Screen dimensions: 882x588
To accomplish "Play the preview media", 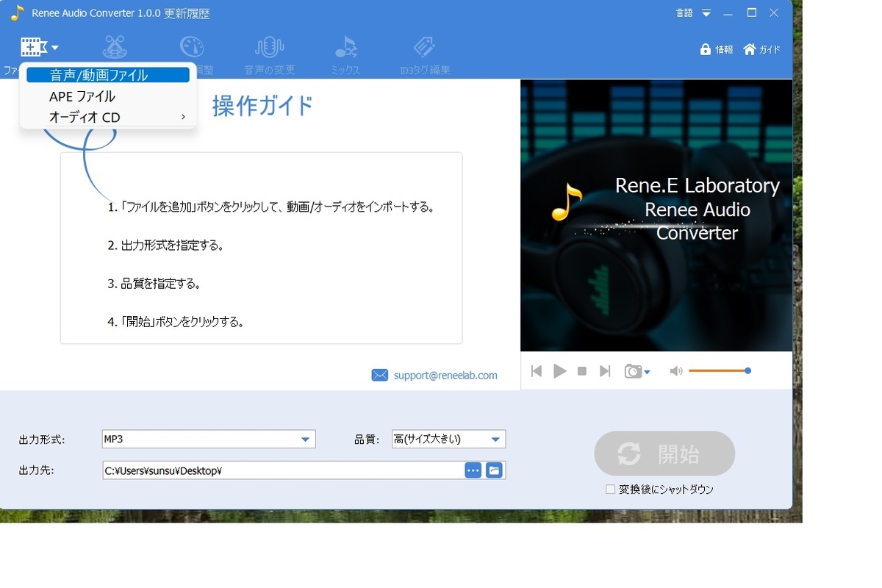I will coord(560,371).
